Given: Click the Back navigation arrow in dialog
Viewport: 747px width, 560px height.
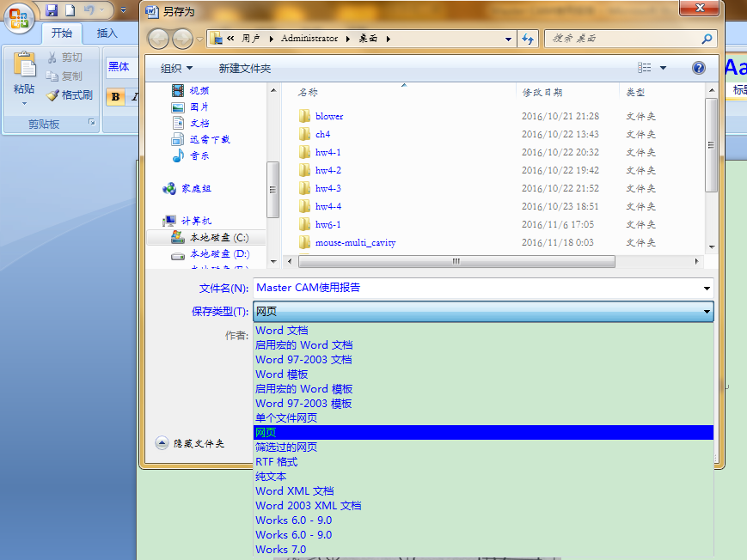Looking at the screenshot, I should tap(158, 39).
